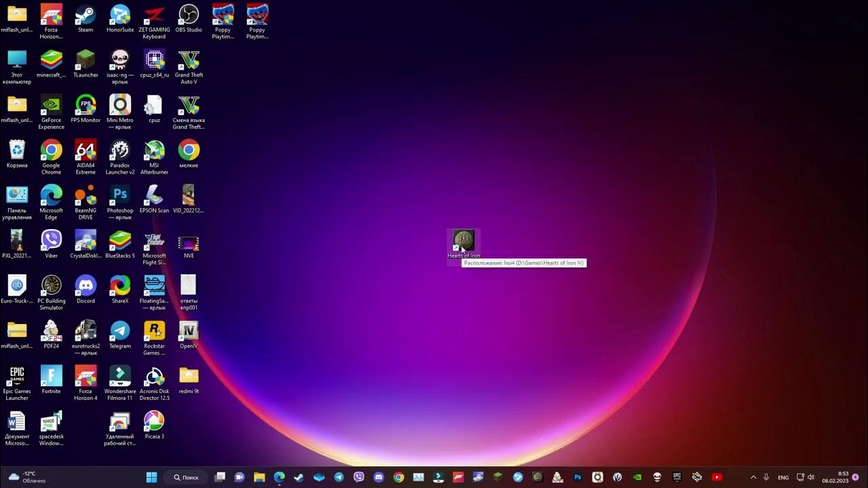Select the Grand Theft Auto V icon
Viewport: 868px width, 488px height.
point(189,66)
